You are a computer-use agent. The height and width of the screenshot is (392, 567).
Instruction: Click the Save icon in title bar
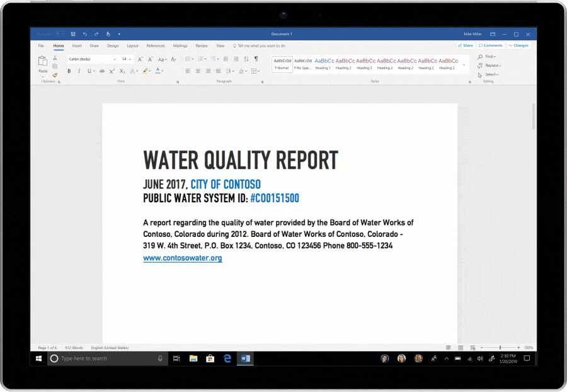coord(73,34)
